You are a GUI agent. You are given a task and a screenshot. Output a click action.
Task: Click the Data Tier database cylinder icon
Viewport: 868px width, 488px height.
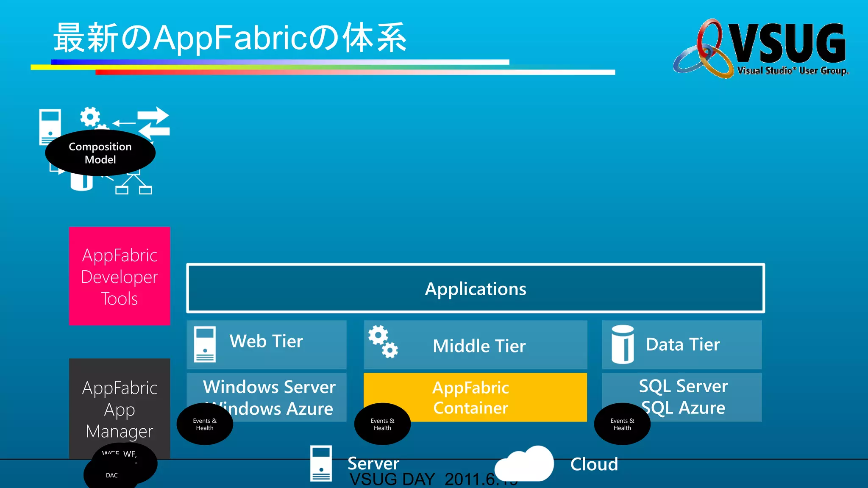click(x=623, y=344)
